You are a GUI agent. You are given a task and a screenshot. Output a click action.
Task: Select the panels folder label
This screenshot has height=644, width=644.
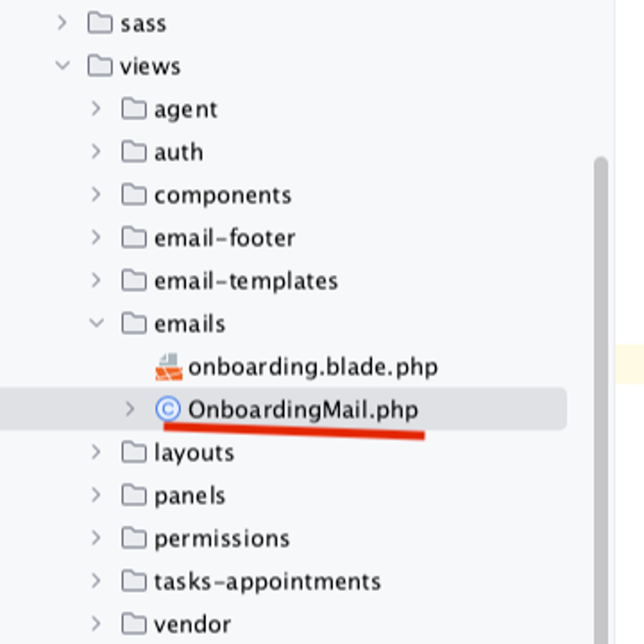(190, 496)
